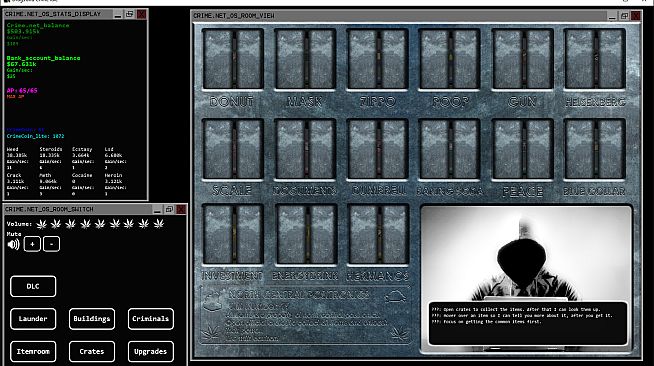The image size is (654, 366).
Task: Minimize the ROOM_SWITCH window
Action: tap(157, 209)
